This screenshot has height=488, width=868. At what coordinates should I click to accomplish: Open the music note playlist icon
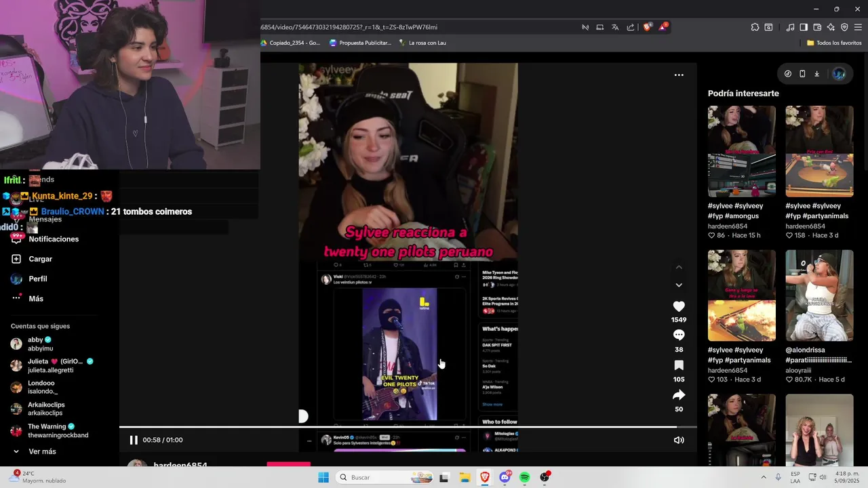[x=790, y=27]
